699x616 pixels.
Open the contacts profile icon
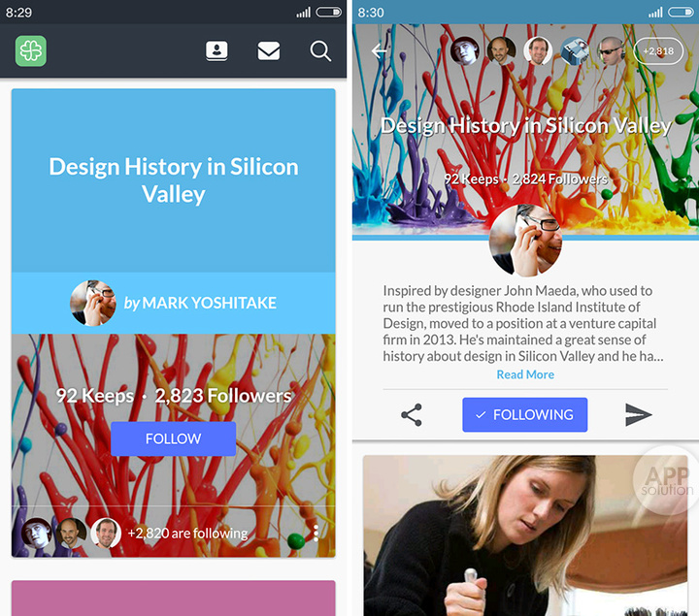(x=216, y=50)
